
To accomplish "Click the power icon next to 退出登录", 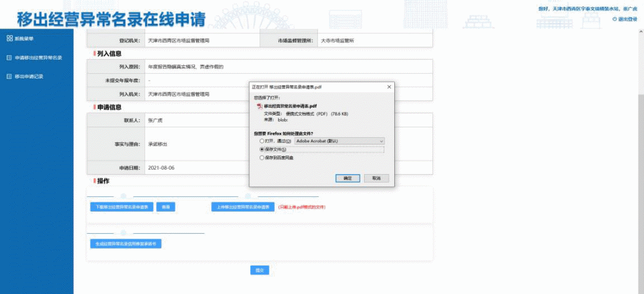I will [x=614, y=19].
